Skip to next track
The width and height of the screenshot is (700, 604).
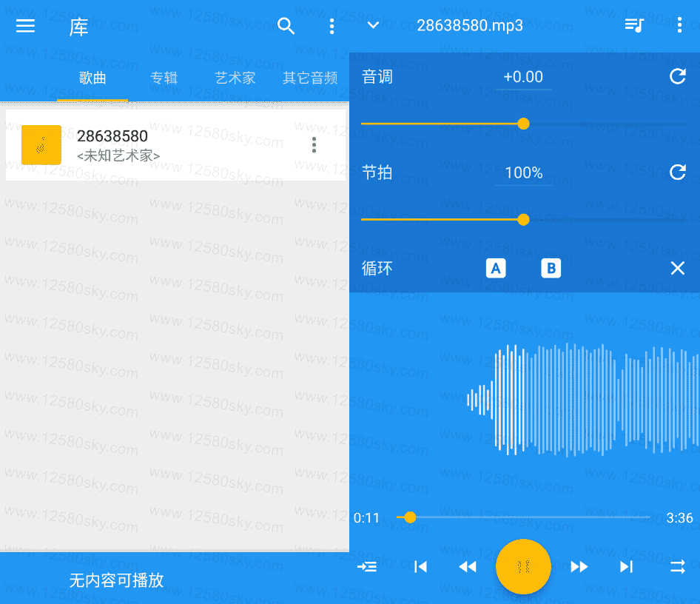coord(626,567)
